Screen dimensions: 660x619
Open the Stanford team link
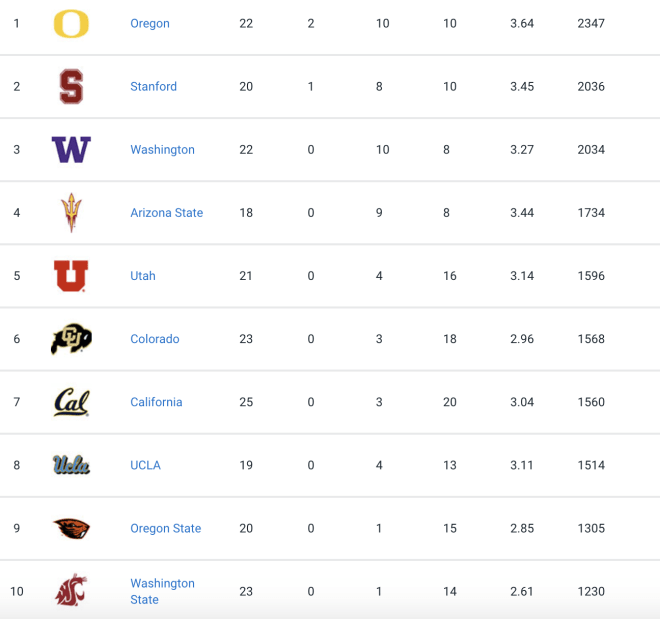click(x=154, y=86)
